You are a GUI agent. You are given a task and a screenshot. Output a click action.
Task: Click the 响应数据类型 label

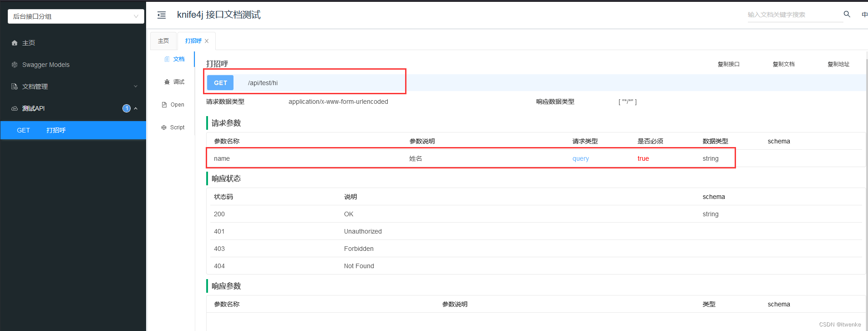tap(555, 102)
